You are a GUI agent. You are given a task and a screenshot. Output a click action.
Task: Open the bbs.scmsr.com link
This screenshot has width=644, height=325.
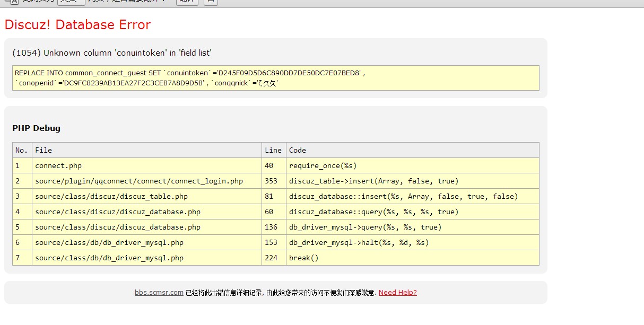tap(159, 292)
